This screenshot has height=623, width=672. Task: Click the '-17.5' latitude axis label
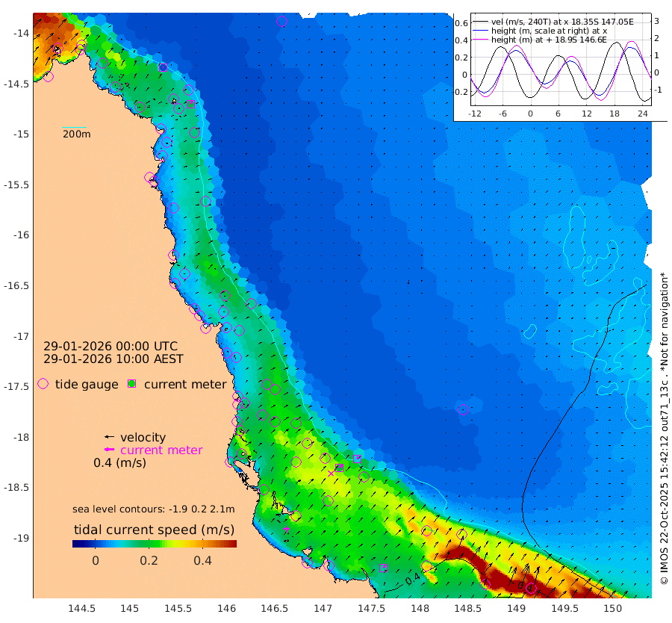click(16, 387)
